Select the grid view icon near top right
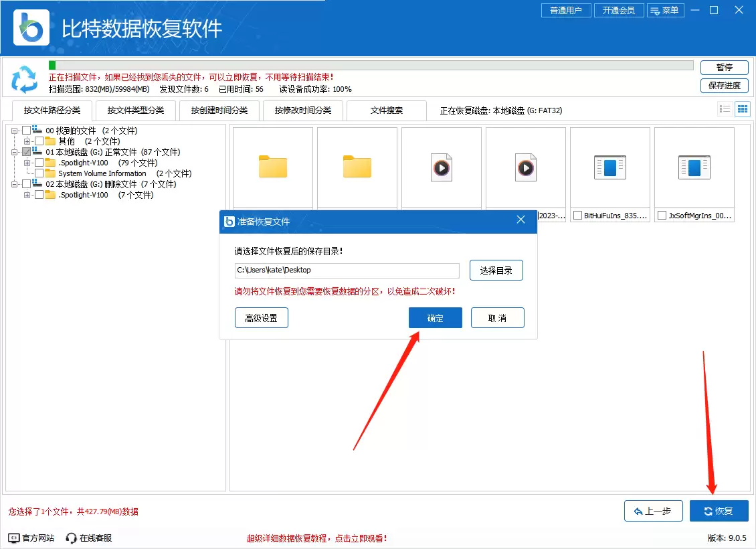Viewport: 756px width, 549px height. point(742,108)
